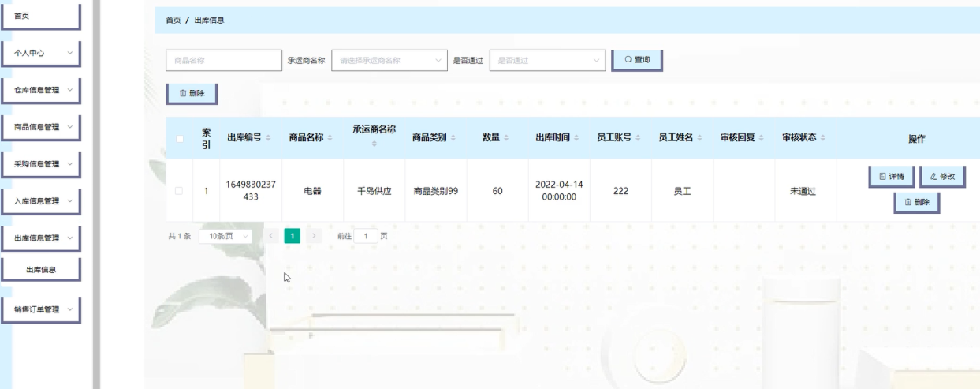Open 出库信息 submenu item
980x389 pixels.
click(42, 270)
